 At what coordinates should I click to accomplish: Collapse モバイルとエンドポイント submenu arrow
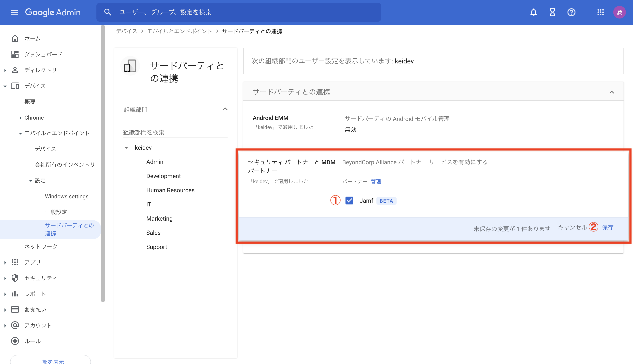pyautogui.click(x=20, y=134)
